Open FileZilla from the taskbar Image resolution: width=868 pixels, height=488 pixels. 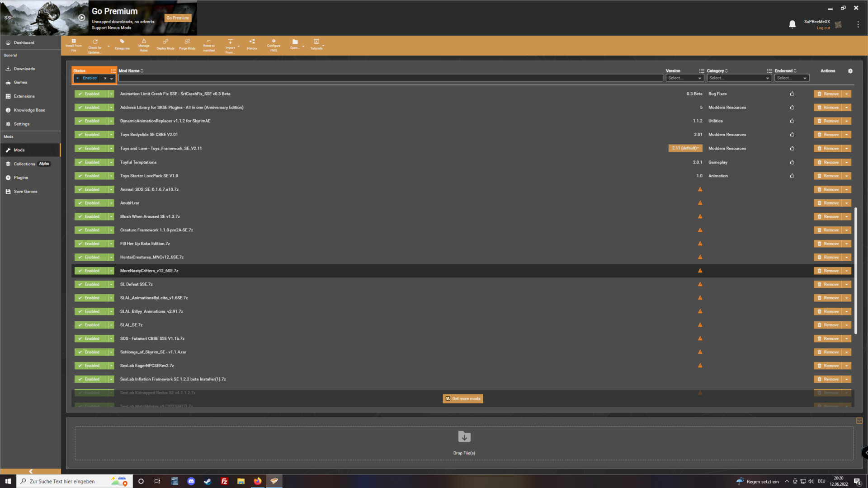coord(224,481)
